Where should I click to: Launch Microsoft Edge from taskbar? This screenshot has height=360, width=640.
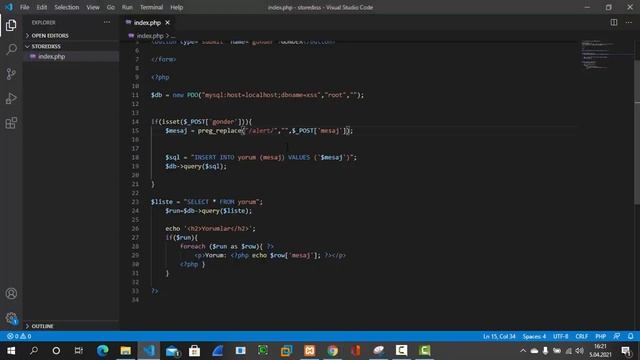102,351
